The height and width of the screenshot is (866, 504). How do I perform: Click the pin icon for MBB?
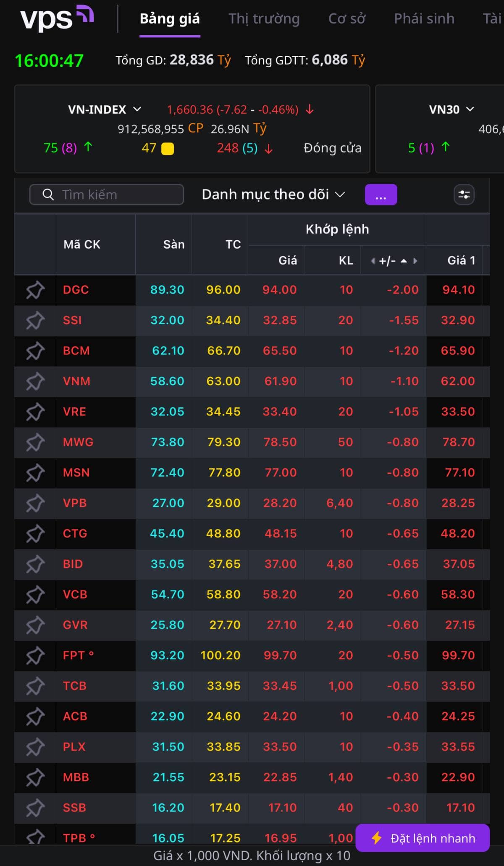point(35,777)
